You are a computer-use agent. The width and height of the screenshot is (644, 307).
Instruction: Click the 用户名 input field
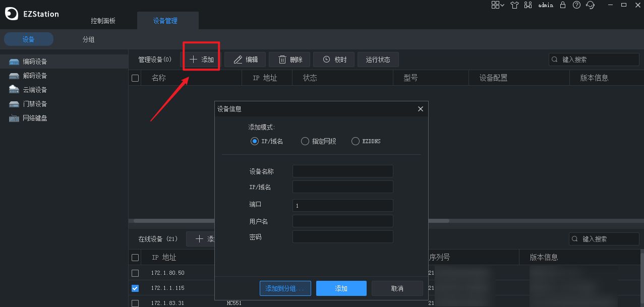point(342,221)
